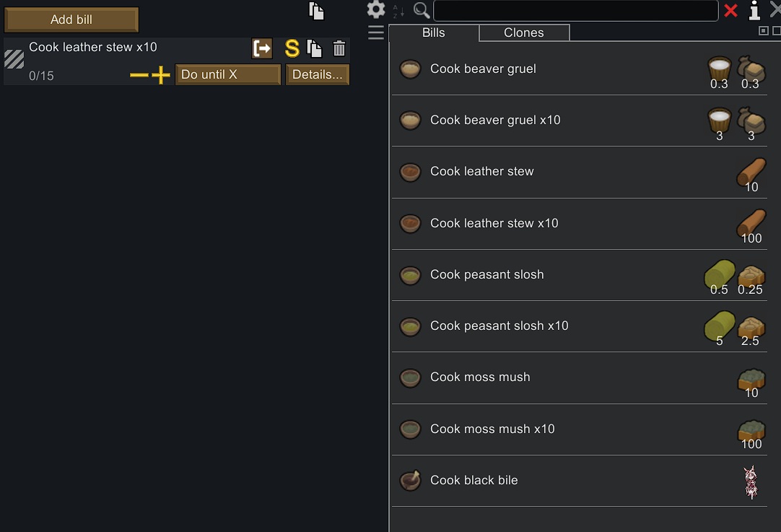The image size is (781, 532).
Task: Click the Cook leather stew x10 bill title
Action: (93, 48)
